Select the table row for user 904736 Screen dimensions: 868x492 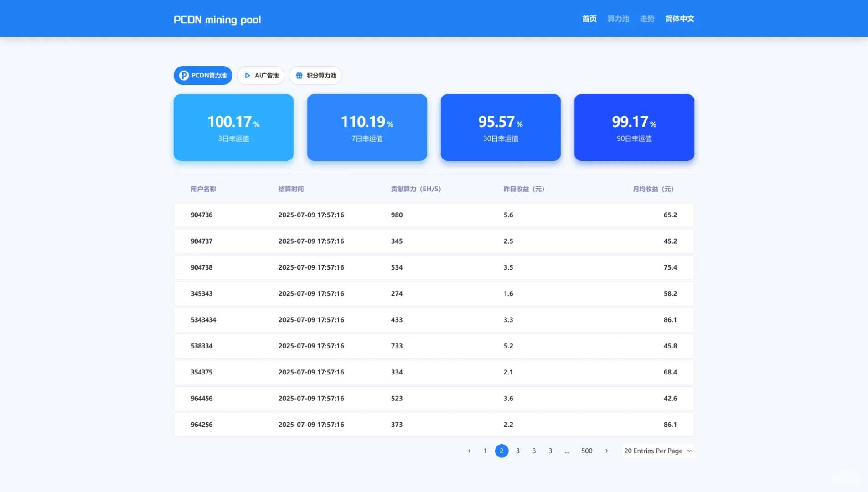pyautogui.click(x=433, y=215)
